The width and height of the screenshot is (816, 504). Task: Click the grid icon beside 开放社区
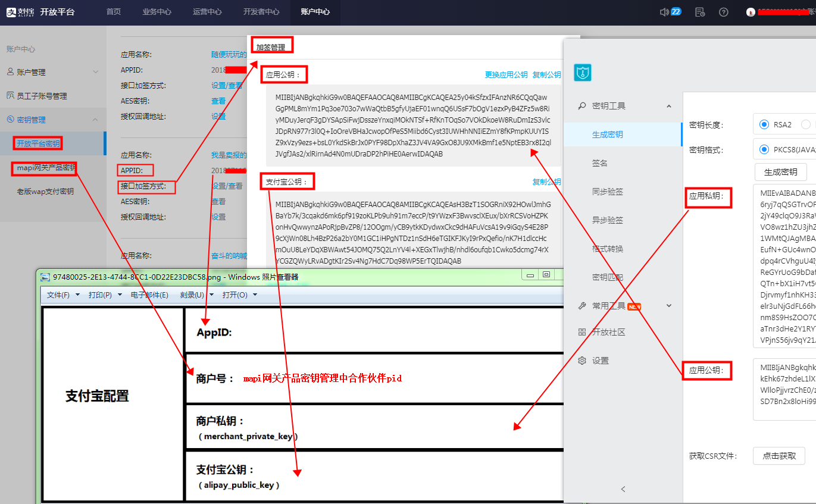[582, 332]
